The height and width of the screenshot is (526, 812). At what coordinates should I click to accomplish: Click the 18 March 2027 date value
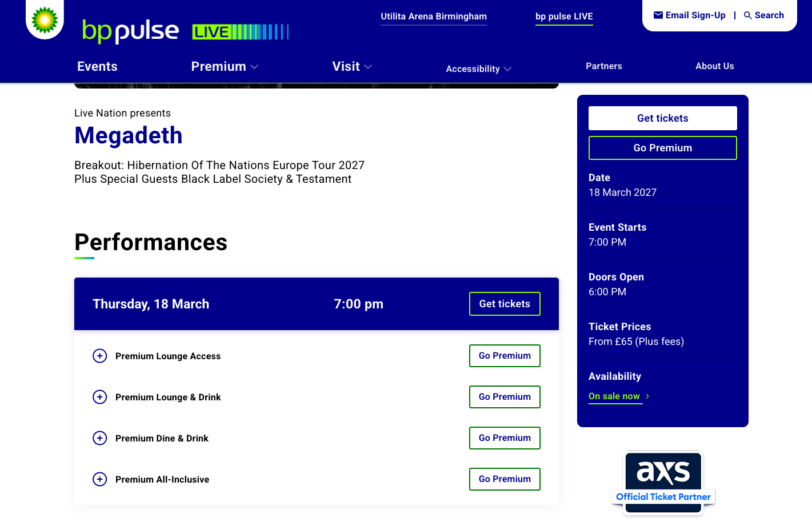(622, 192)
